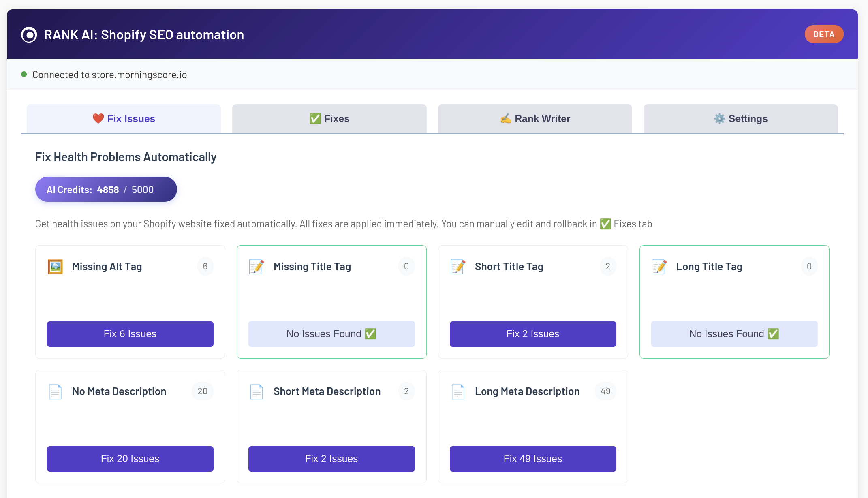This screenshot has height=498, width=868.
Task: Click the No Meta Description page icon
Action: [x=55, y=391]
